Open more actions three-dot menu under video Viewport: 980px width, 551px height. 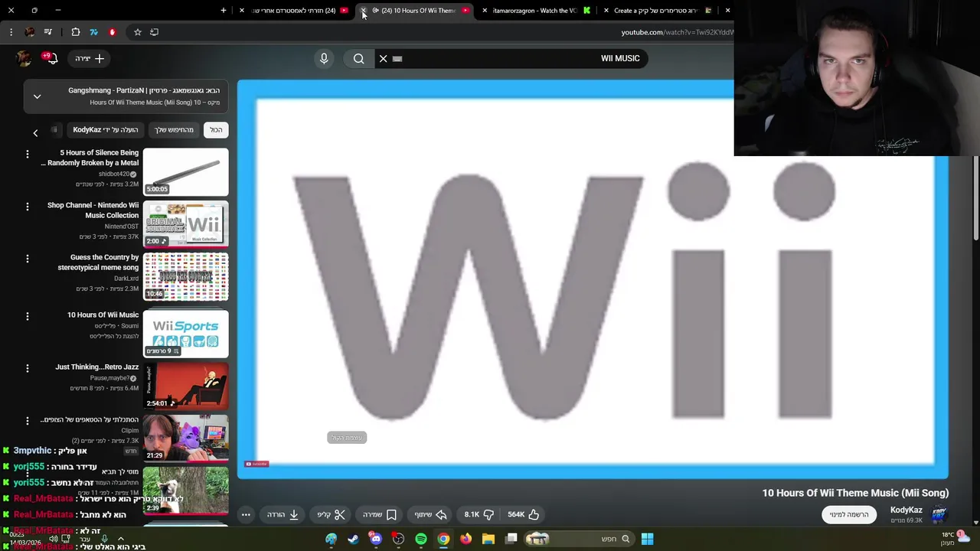coord(246,515)
